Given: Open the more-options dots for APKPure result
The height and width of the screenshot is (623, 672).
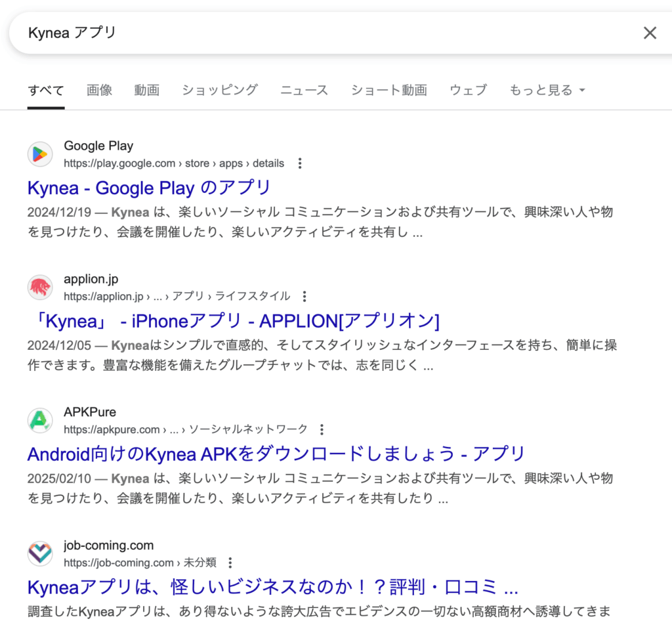Looking at the screenshot, I should pyautogui.click(x=322, y=429).
